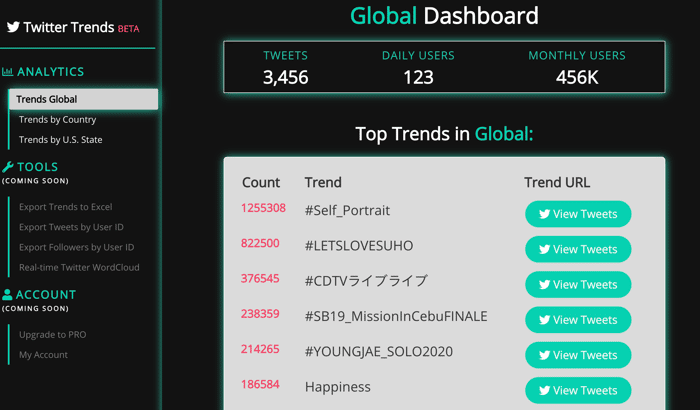The width and height of the screenshot is (700, 410).
Task: View tweets for #LETSLOVESUHO
Action: [x=578, y=249]
